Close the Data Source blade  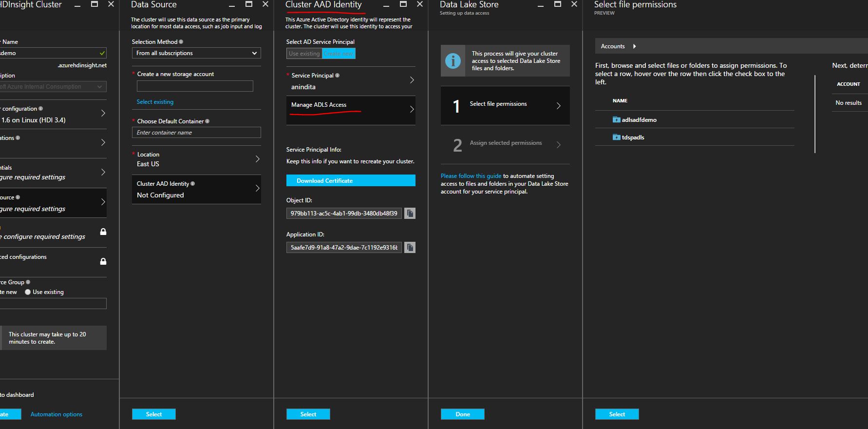tap(265, 4)
